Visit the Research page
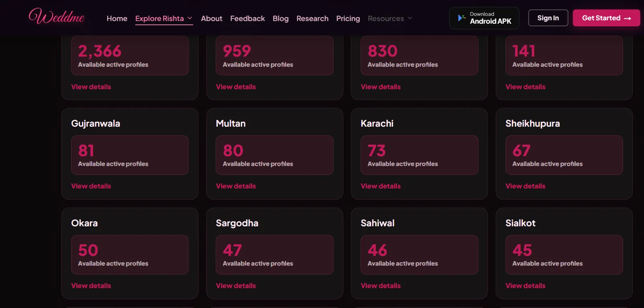Image resolution: width=644 pixels, height=308 pixels. click(x=312, y=19)
